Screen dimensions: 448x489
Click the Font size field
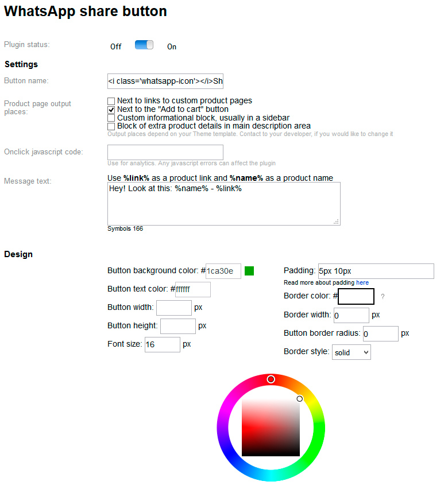(163, 344)
